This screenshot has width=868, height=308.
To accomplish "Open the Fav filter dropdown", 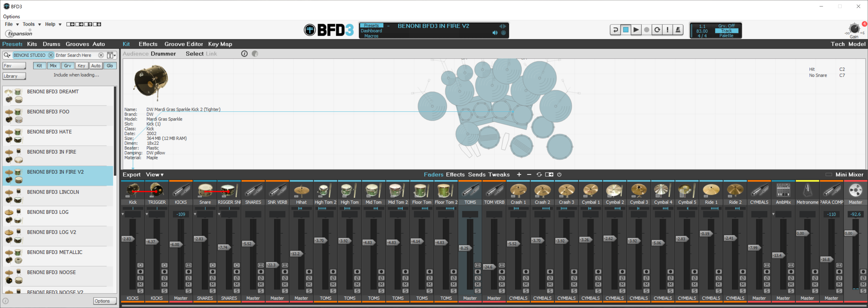I will click(14, 66).
